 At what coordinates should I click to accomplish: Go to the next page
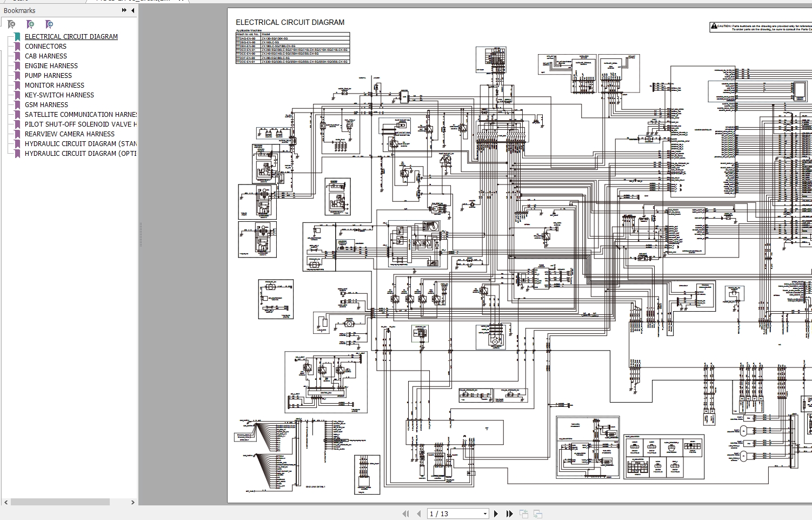point(496,514)
